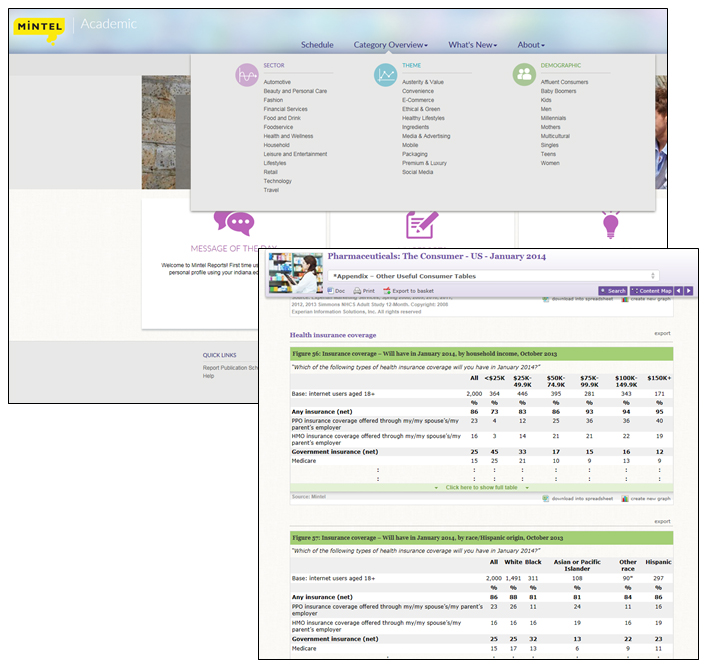Select Travel sector
Image resolution: width=708 pixels, height=670 pixels.
(x=271, y=191)
